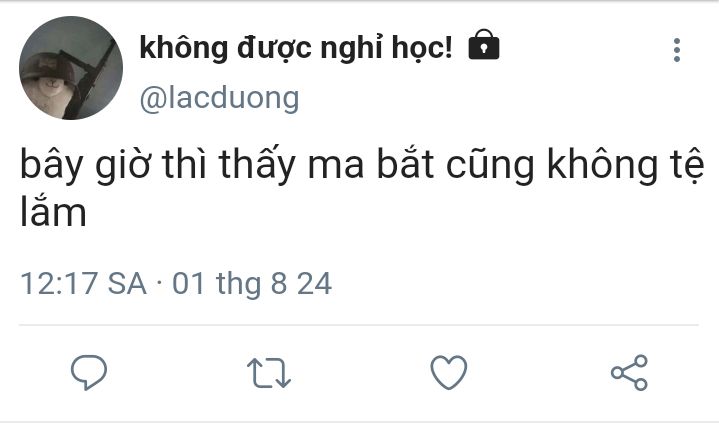Screen dimensions: 719x424
Task: Like the tweet with the heart icon
Action: click(449, 372)
